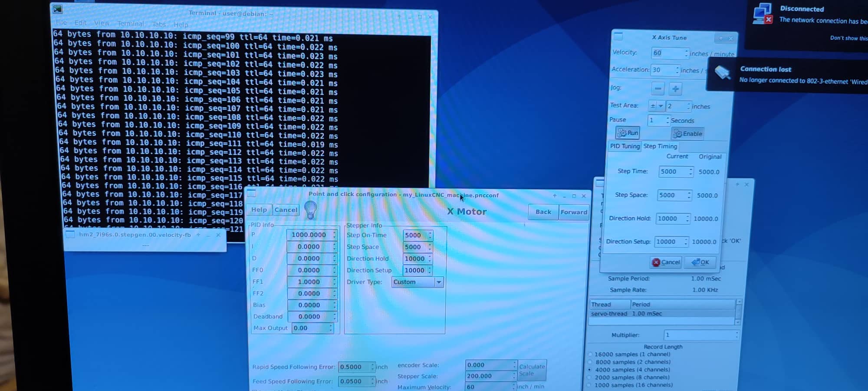This screenshot has width=868, height=391.
Task: Click the Jog plus button
Action: (675, 89)
